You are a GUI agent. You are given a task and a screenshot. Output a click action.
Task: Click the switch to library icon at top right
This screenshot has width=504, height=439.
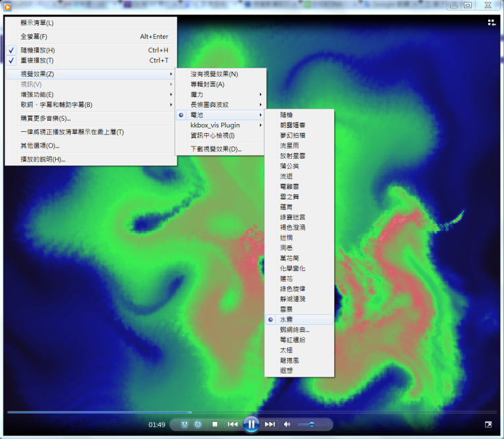(492, 22)
